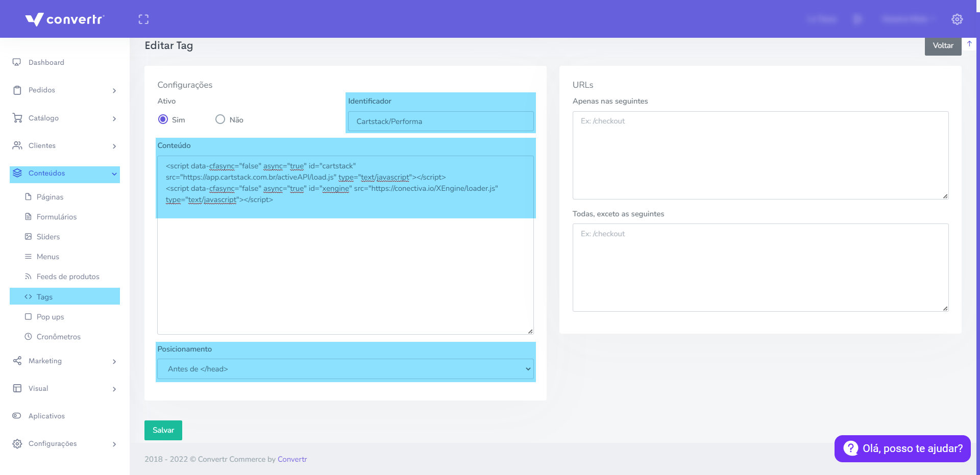
Task: Expand the Marketing menu chevron
Action: [114, 361]
